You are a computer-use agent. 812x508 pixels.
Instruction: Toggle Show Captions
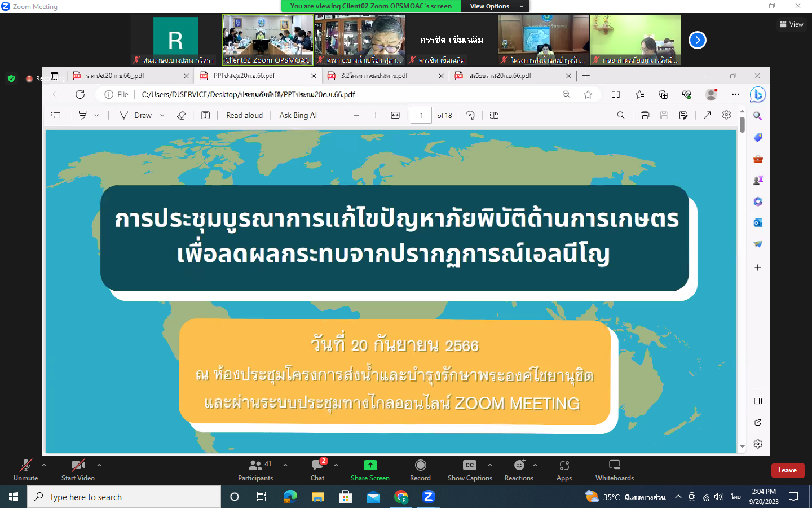[469, 465]
